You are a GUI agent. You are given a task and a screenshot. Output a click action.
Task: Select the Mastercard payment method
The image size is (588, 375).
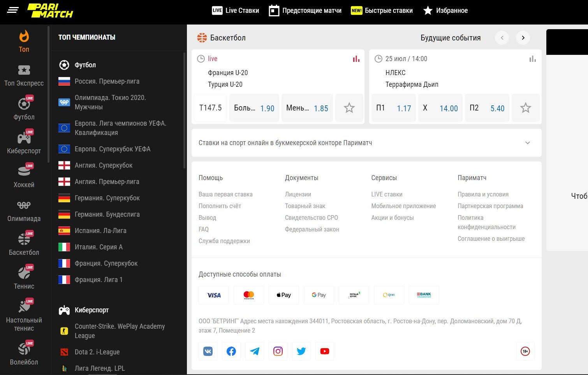coord(249,295)
